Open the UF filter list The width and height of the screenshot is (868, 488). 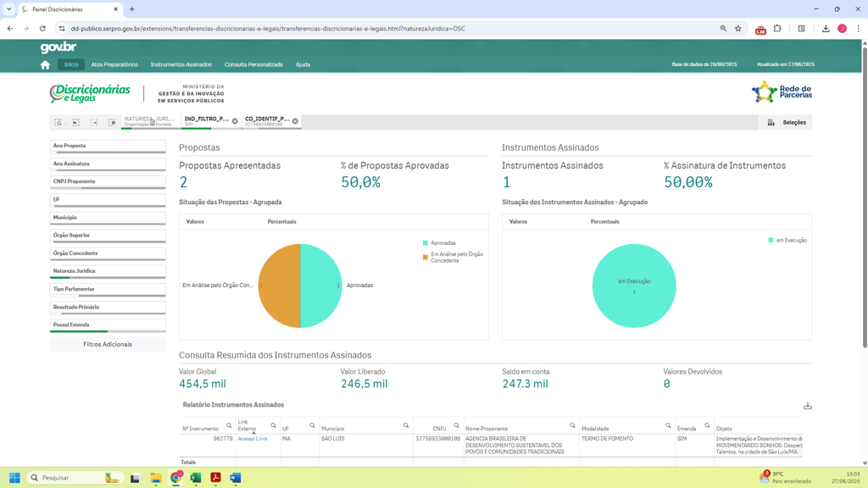108,200
